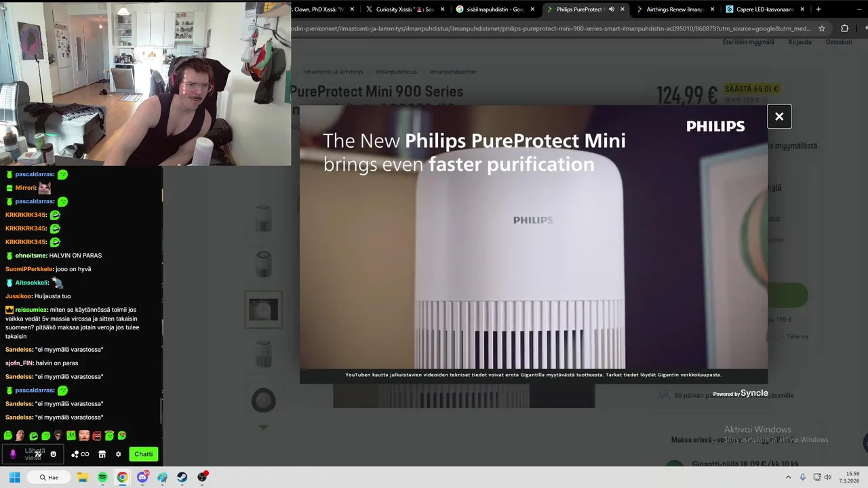Open a new browser tab
This screenshot has height=488, width=868.
818,9
